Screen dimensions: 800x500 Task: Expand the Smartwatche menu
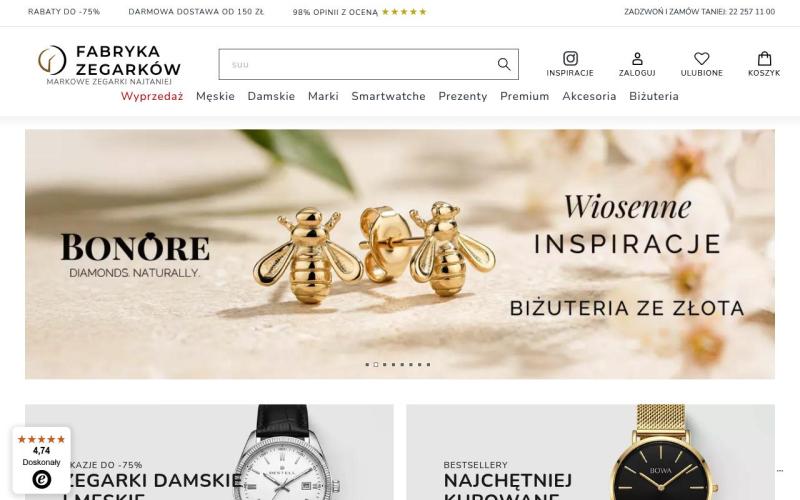click(388, 96)
